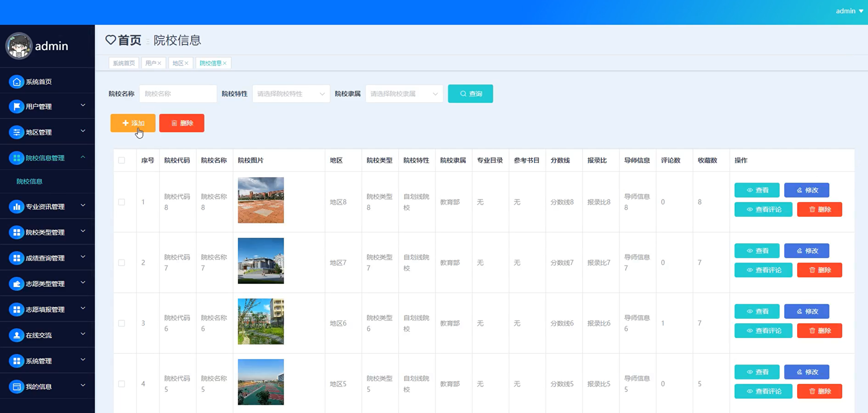Click the 删除 button in row 2
868x413 pixels.
point(820,270)
